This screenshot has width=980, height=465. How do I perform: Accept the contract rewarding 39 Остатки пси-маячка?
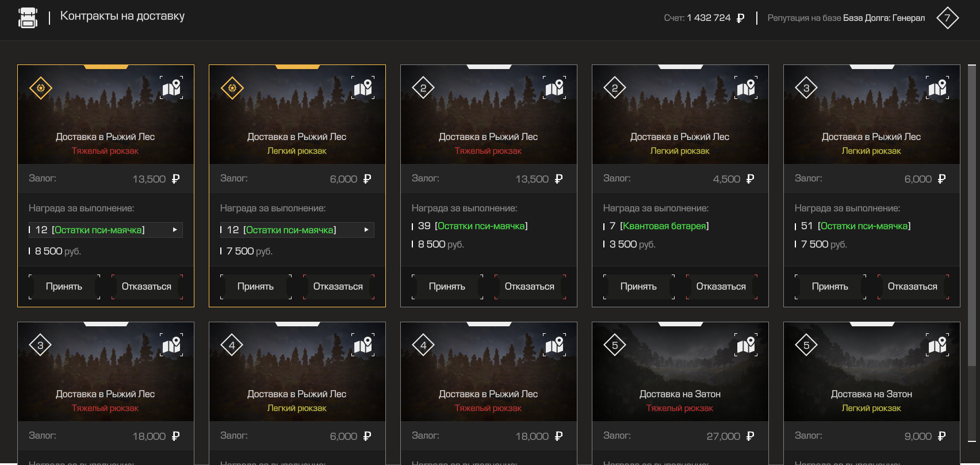pos(447,287)
